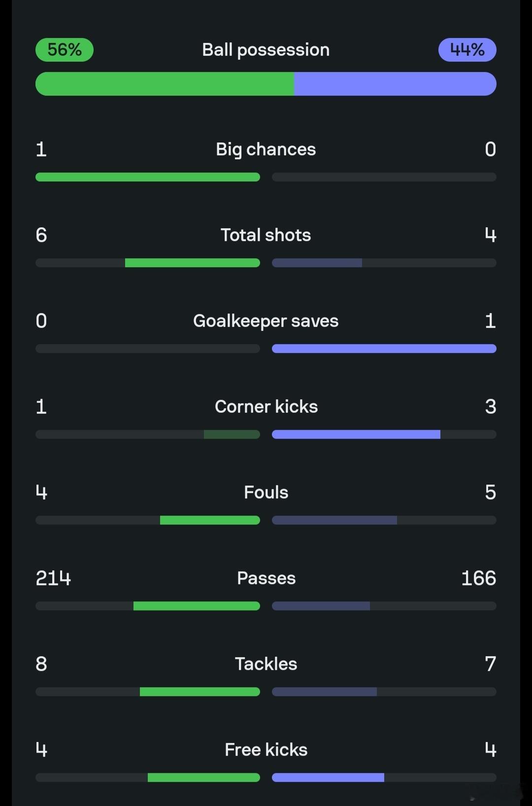
Task: Click the purple 44% possession badge
Action: coord(467,50)
